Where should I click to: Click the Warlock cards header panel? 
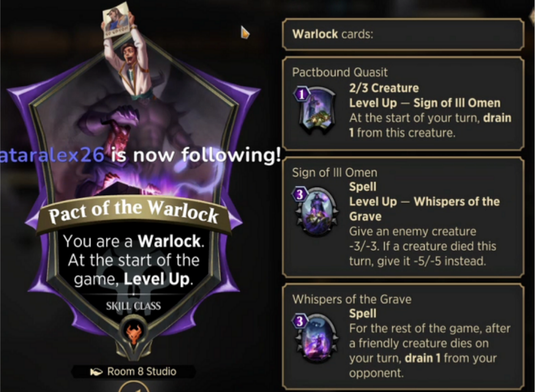[x=403, y=34]
